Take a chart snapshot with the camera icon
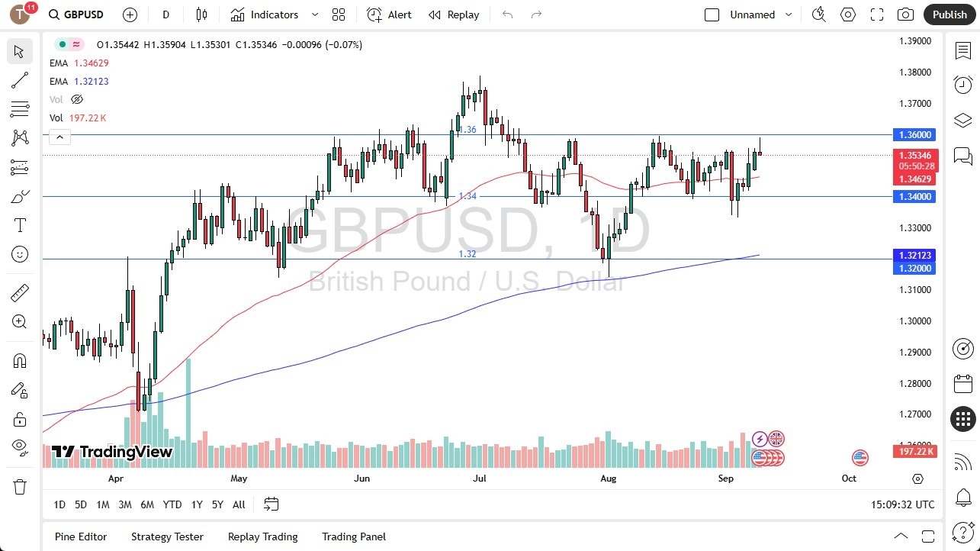 click(x=904, y=14)
